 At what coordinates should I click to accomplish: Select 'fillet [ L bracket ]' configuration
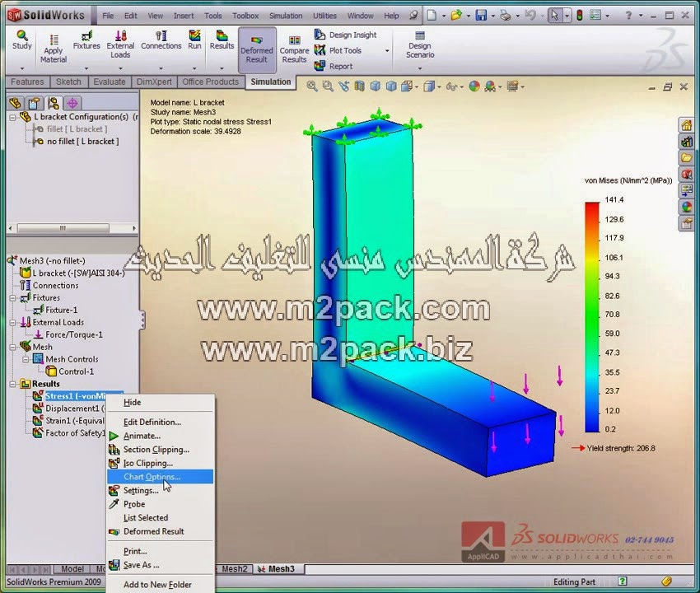tap(77, 129)
